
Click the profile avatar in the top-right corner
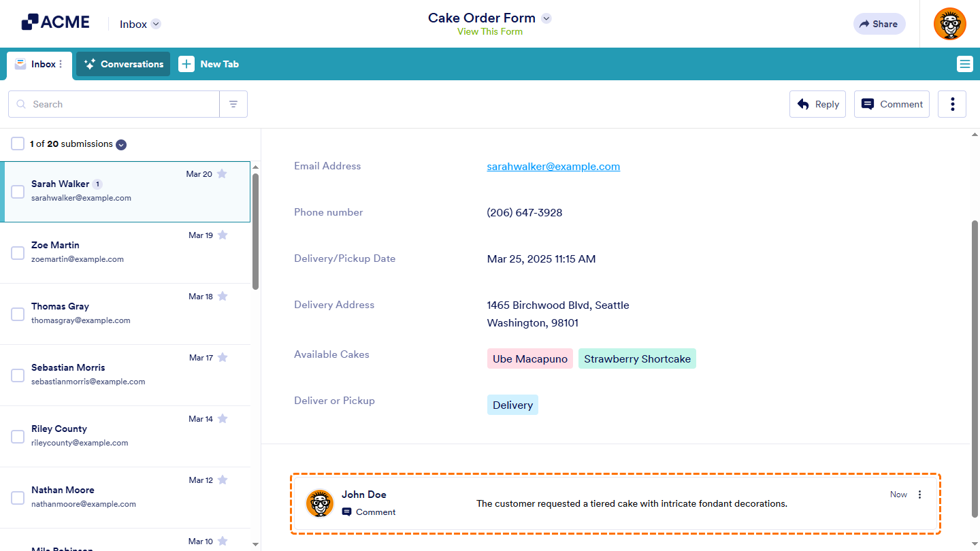(x=949, y=24)
